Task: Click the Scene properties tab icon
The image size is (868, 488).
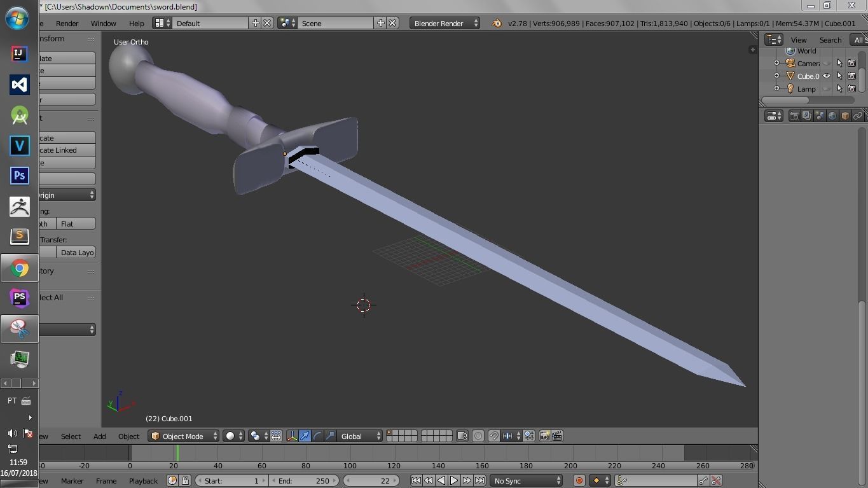Action: point(819,115)
